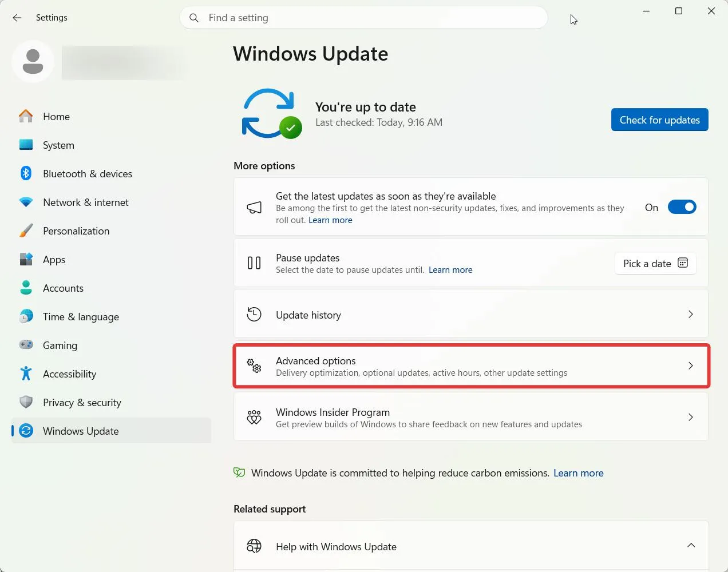728x572 pixels.
Task: Click the System monitor icon
Action: click(x=26, y=145)
